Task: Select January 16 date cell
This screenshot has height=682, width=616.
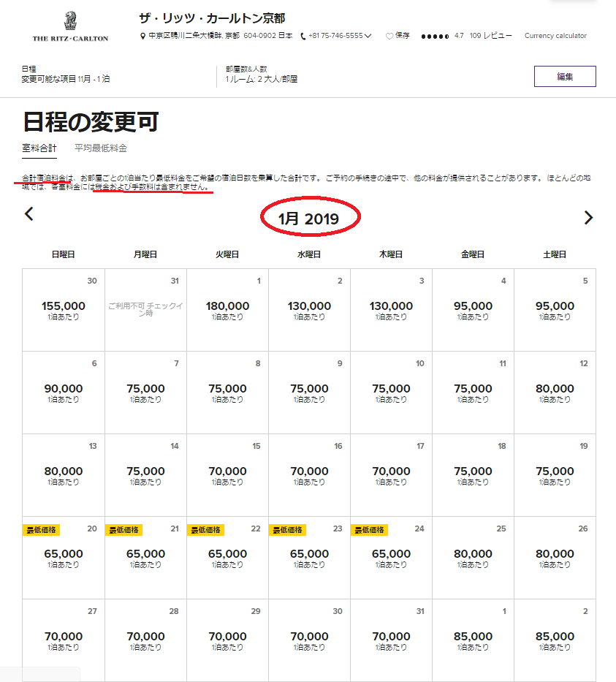Action: tap(309, 475)
